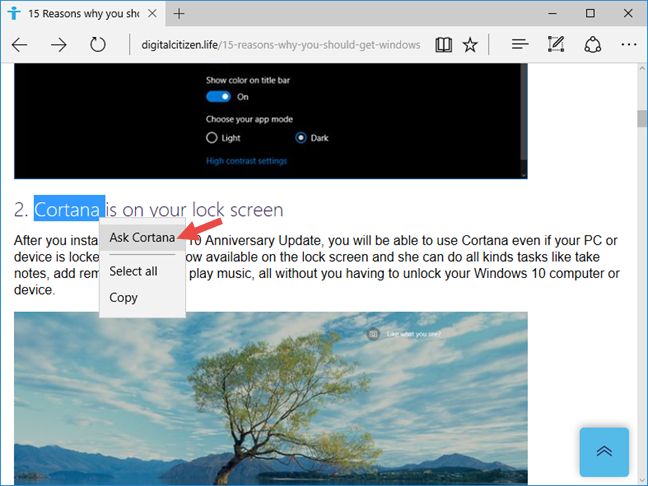Click the scrollbar up arrow
Viewport: 648px width, 486px height.
tap(642, 68)
